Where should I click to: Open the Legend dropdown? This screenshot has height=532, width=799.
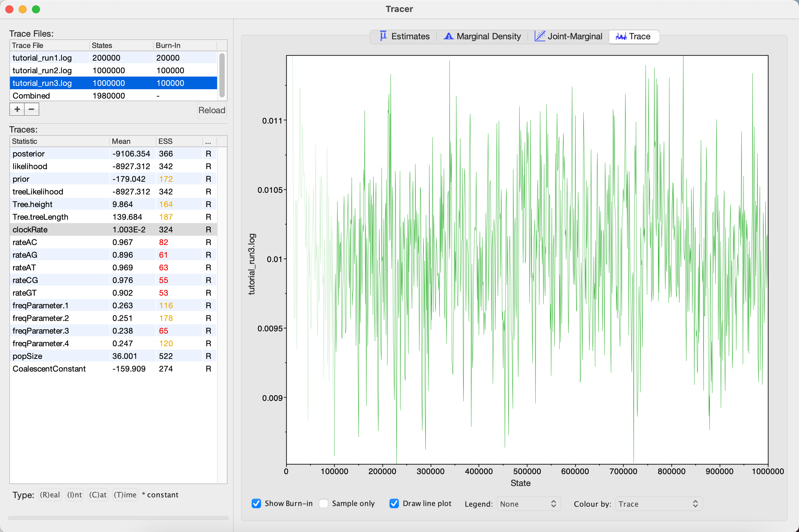[x=528, y=504]
